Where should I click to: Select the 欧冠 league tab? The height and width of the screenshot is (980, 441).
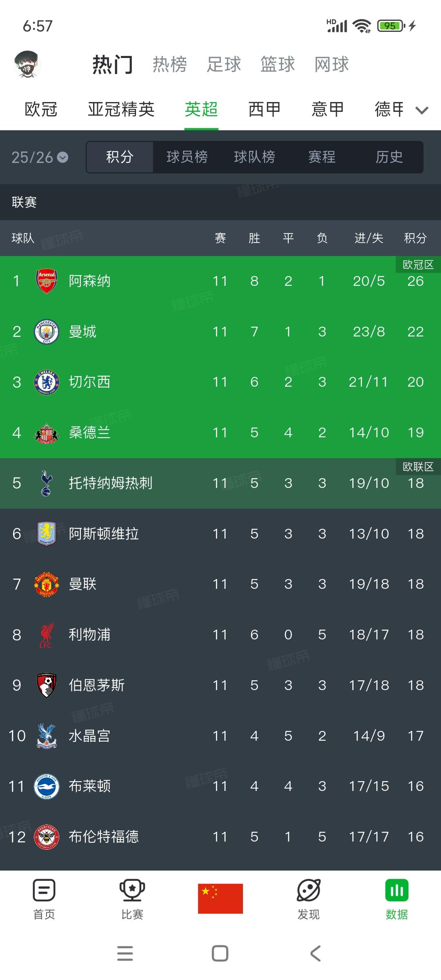(41, 109)
